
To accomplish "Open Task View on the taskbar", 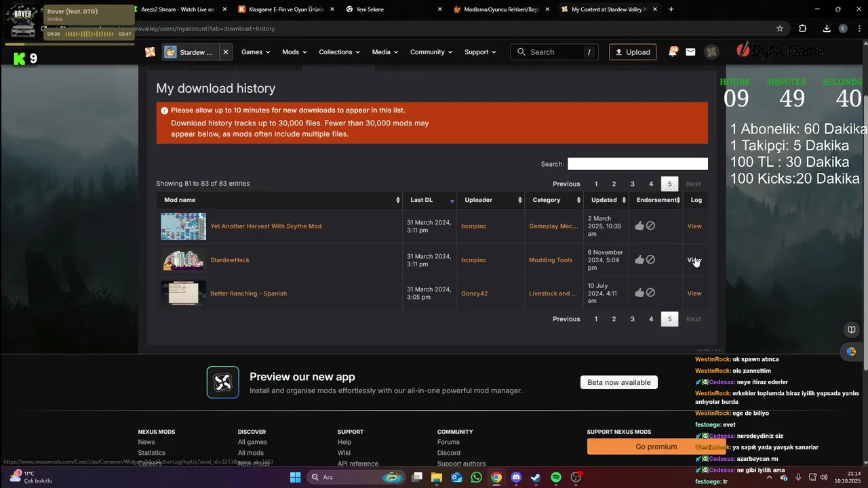I will click(x=417, y=477).
